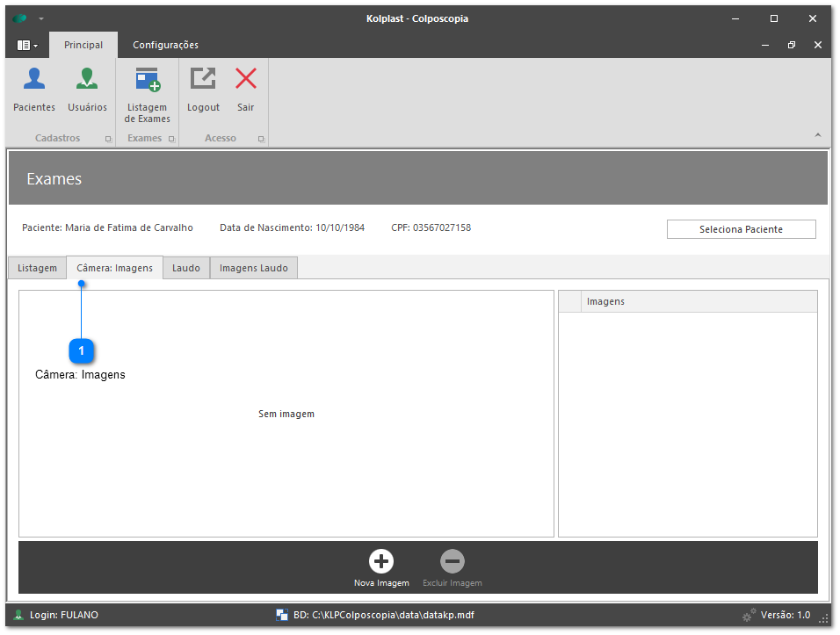Click the gears icon beside Versão

[749, 615]
